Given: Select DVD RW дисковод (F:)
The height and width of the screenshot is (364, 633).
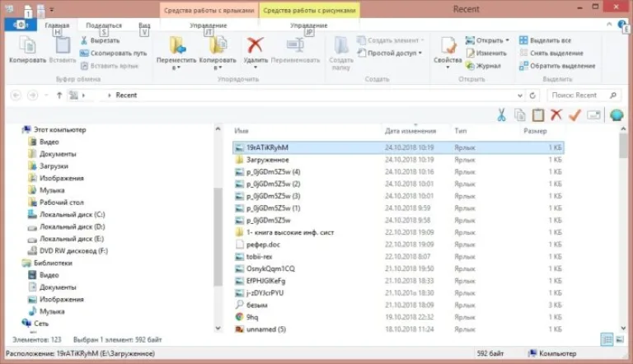Looking at the screenshot, I should (x=68, y=250).
